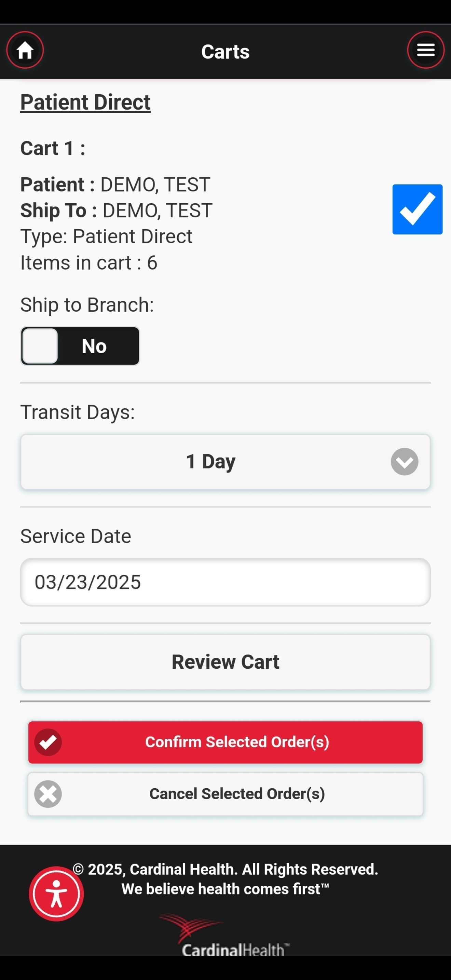The image size is (451, 980).
Task: Uncheck the Cart 1 selection checkbox
Action: pyautogui.click(x=417, y=209)
